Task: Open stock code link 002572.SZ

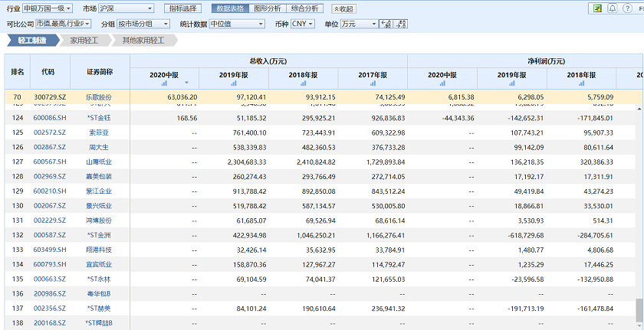Action: (48, 132)
